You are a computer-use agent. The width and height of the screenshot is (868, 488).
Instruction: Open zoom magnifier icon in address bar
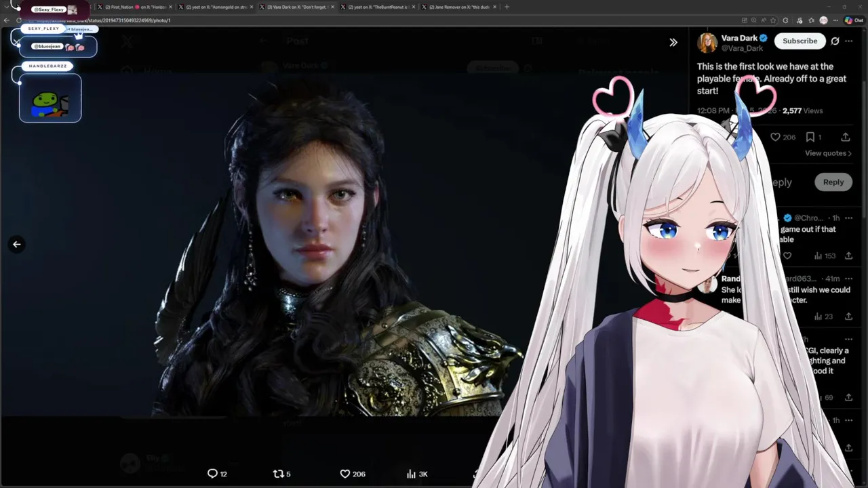coord(753,20)
